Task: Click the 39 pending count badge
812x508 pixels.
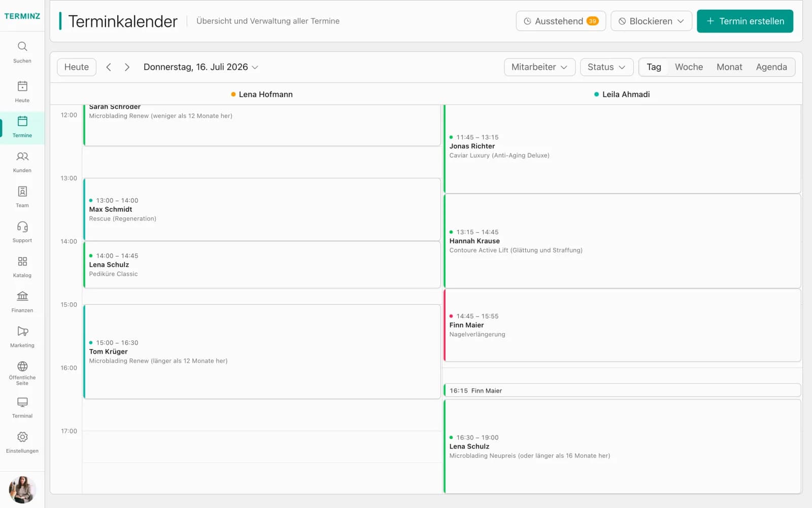Action: tap(592, 21)
